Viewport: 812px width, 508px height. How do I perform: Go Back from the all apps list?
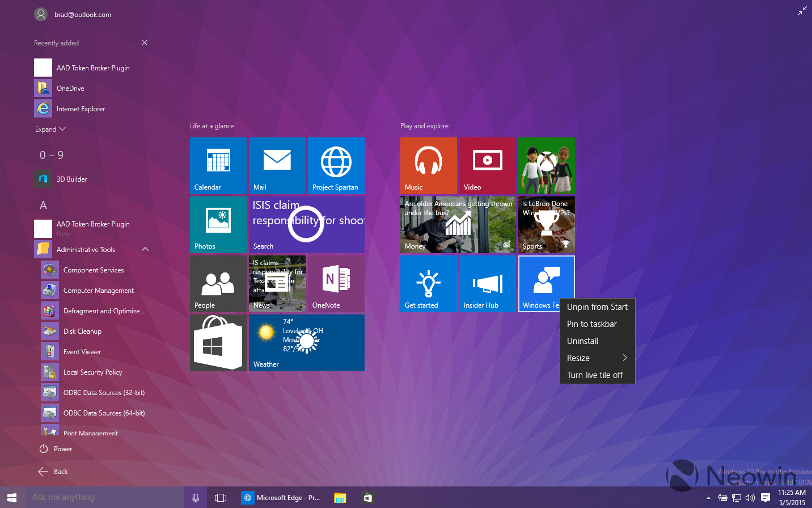[x=53, y=472]
